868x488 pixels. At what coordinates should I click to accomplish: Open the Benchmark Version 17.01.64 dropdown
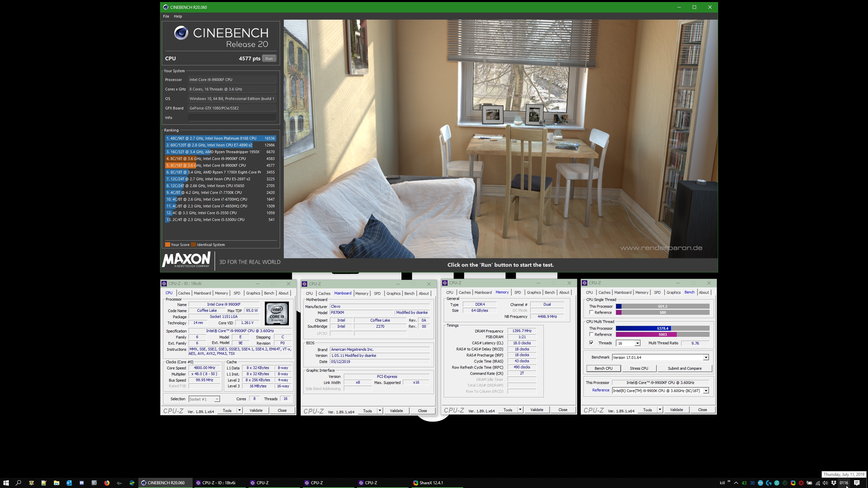coord(660,358)
